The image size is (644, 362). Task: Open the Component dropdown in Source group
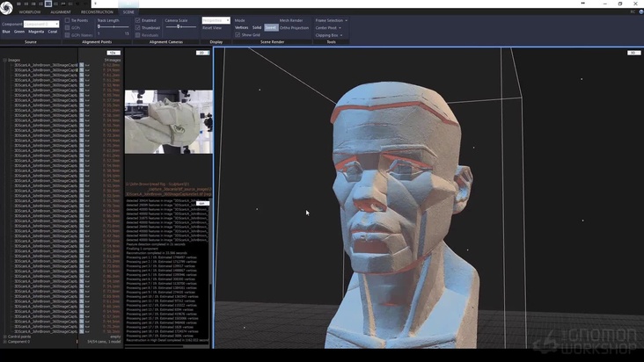(x=41, y=25)
